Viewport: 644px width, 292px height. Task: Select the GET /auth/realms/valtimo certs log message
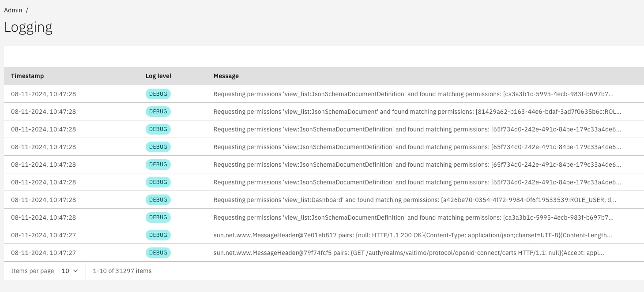[x=409, y=253]
